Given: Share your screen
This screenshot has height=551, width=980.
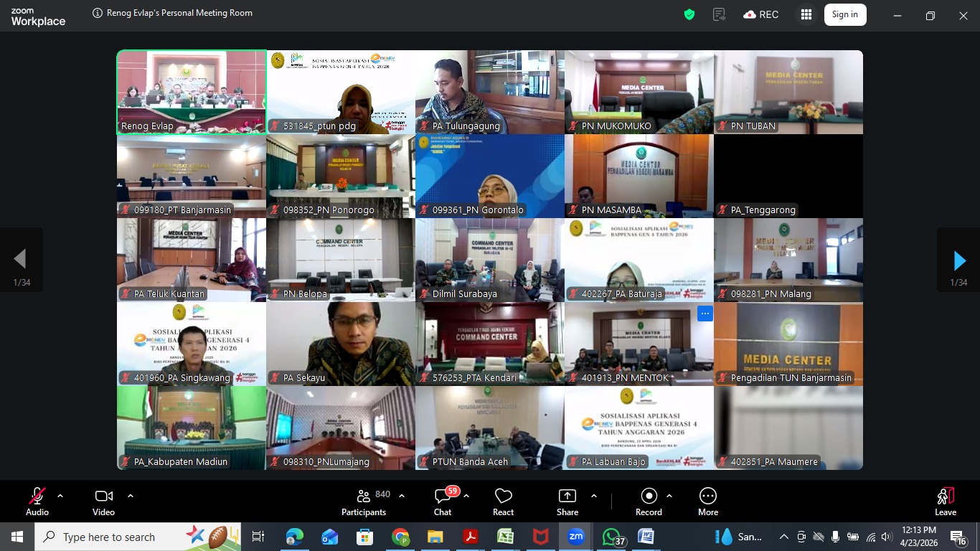Looking at the screenshot, I should [567, 500].
